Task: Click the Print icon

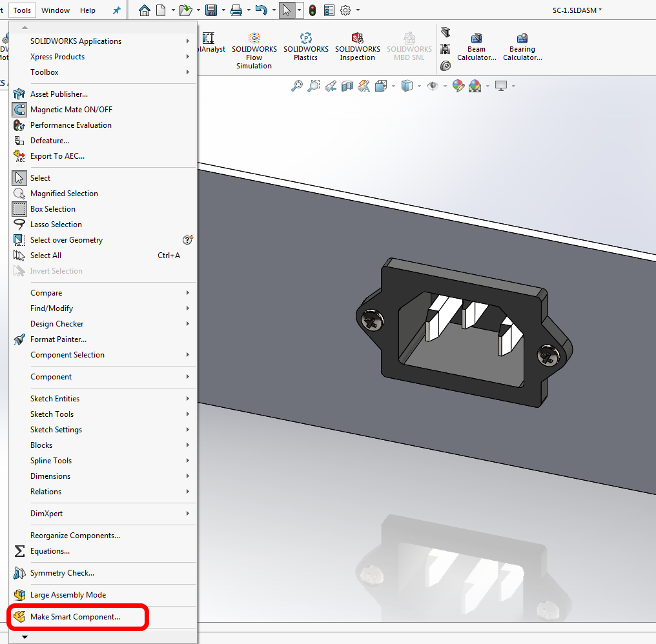Action: (x=236, y=10)
